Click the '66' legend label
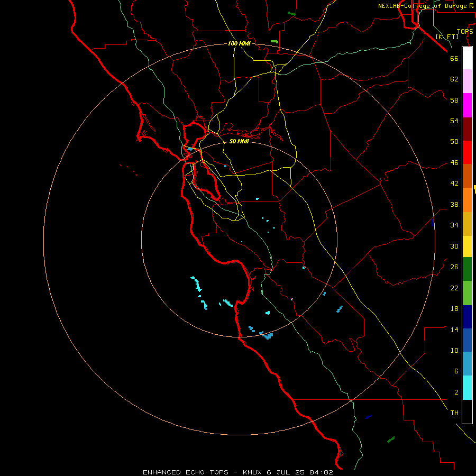 click(x=454, y=58)
